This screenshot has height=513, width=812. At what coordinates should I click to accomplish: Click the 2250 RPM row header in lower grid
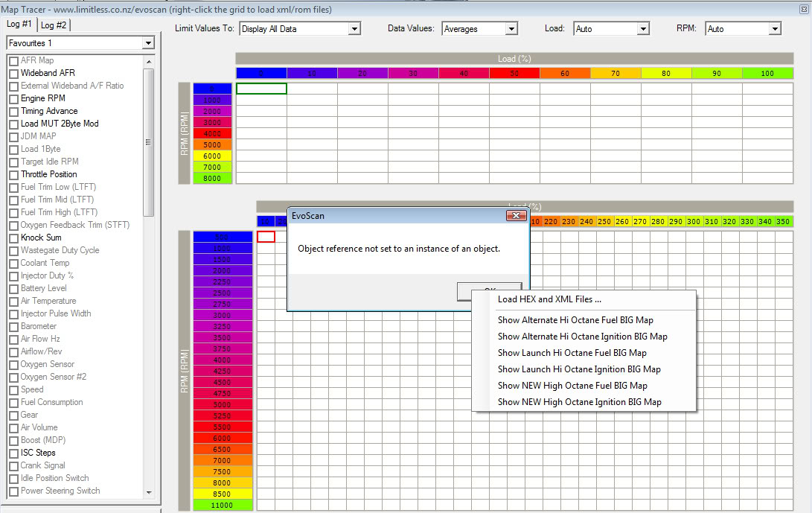(x=223, y=282)
